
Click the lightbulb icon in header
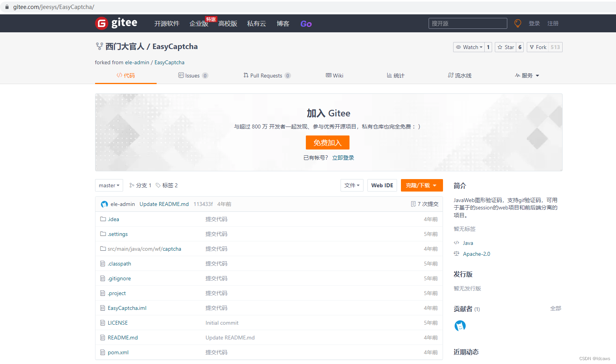click(x=518, y=23)
